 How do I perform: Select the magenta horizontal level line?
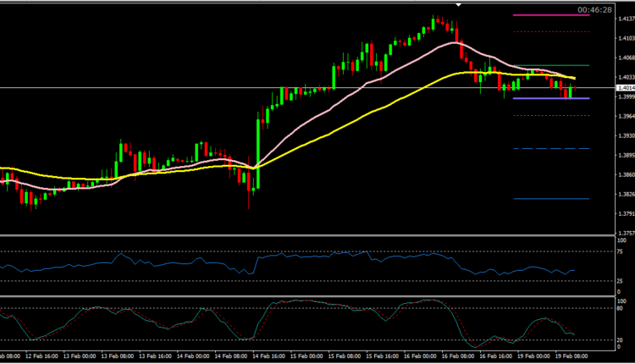tap(552, 15)
